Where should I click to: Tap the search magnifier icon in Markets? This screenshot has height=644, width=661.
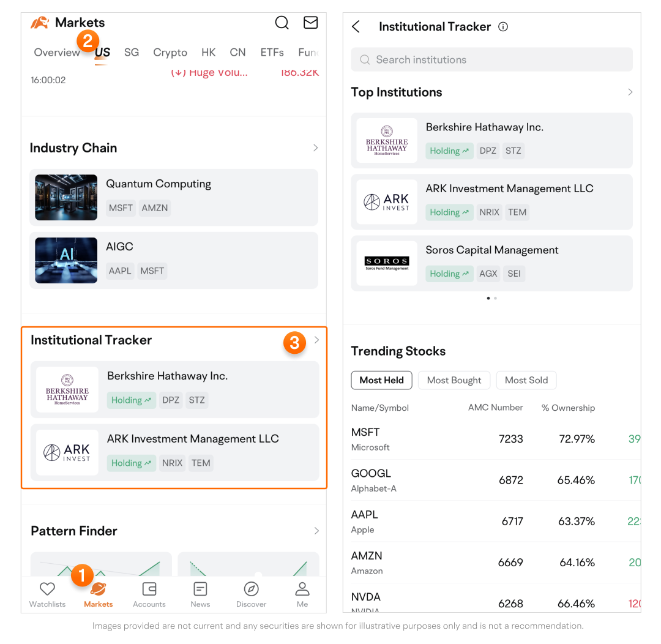pyautogui.click(x=282, y=23)
